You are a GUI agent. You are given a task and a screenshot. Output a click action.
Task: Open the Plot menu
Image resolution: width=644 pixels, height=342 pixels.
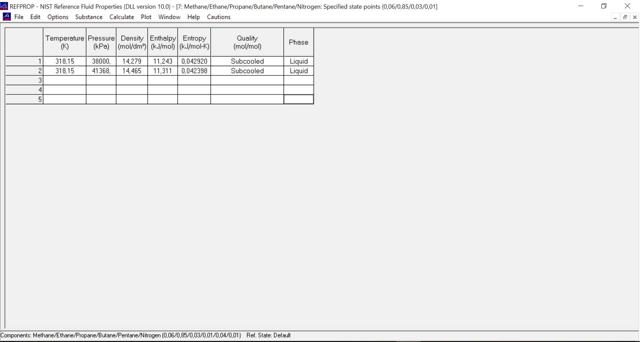click(146, 17)
